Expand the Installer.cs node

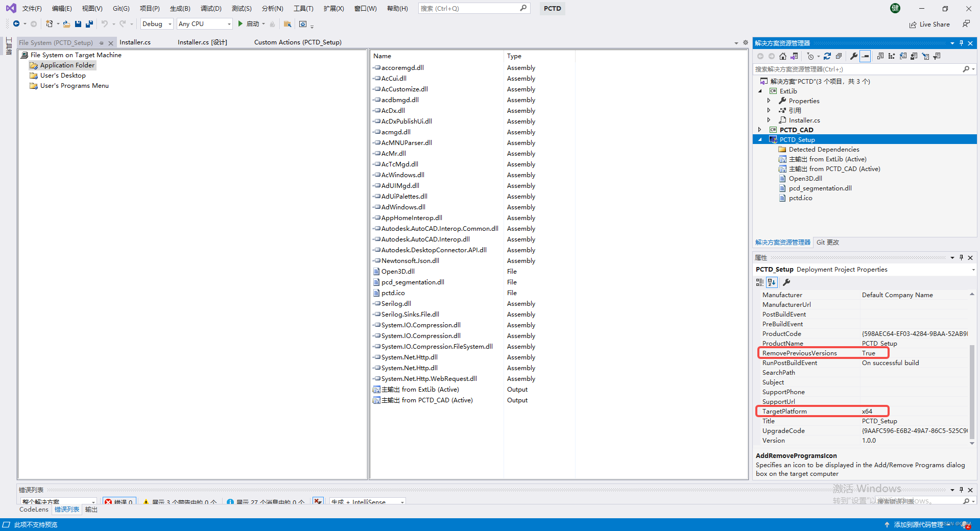click(x=769, y=120)
